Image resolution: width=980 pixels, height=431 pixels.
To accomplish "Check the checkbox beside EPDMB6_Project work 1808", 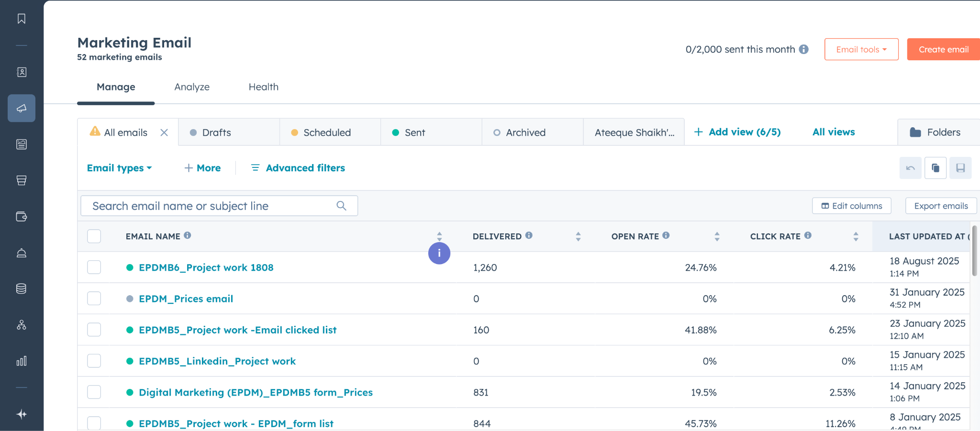I will pyautogui.click(x=94, y=267).
